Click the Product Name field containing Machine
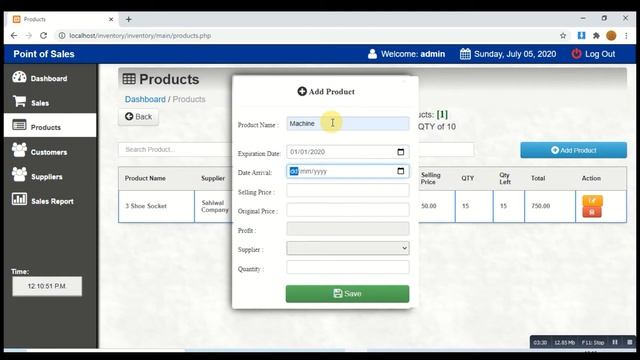This screenshot has height=360, width=640. 347,124
